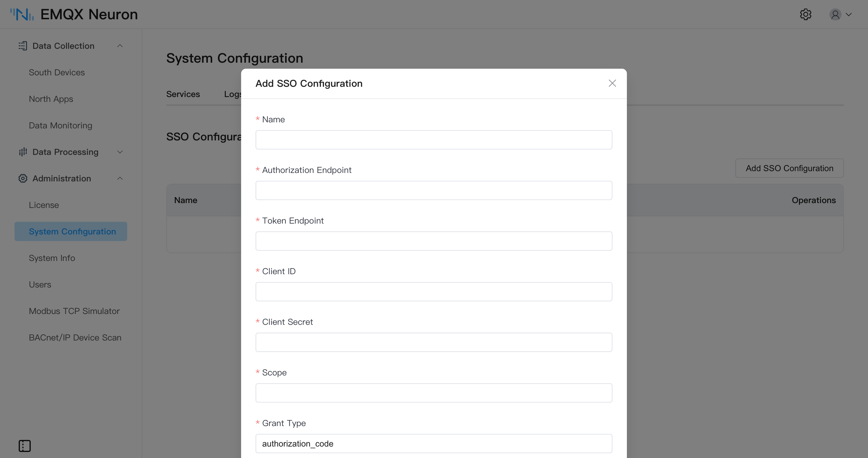Collapse the Data Collection menu chevron

tap(120, 46)
